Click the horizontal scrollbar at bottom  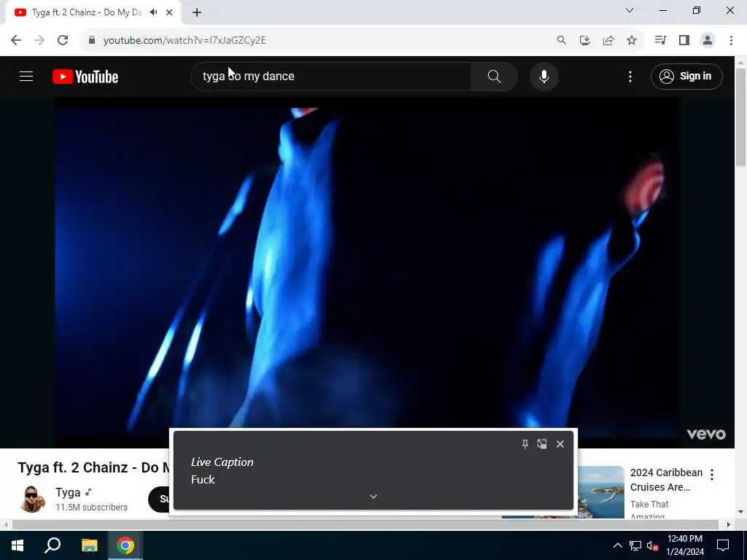click(x=365, y=524)
